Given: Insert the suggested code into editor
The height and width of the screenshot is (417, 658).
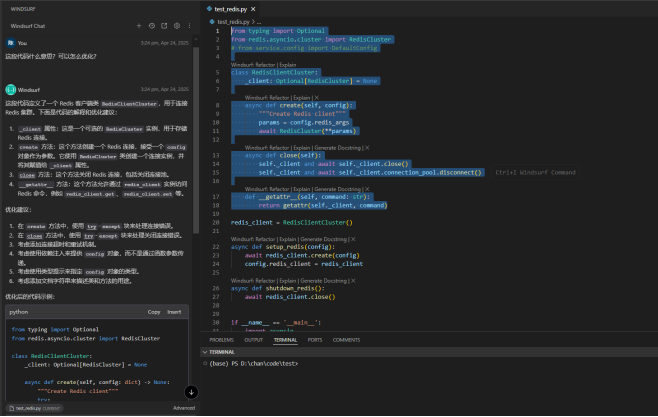Looking at the screenshot, I should 174,312.
